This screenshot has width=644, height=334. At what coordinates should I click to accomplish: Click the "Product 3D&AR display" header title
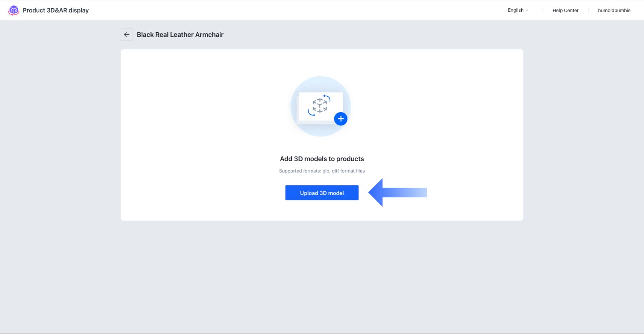tap(56, 10)
